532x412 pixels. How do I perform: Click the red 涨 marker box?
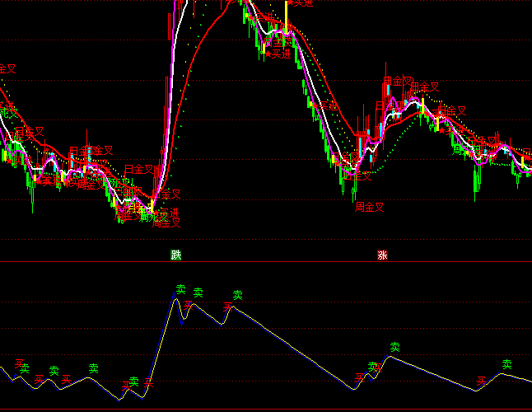pos(382,255)
